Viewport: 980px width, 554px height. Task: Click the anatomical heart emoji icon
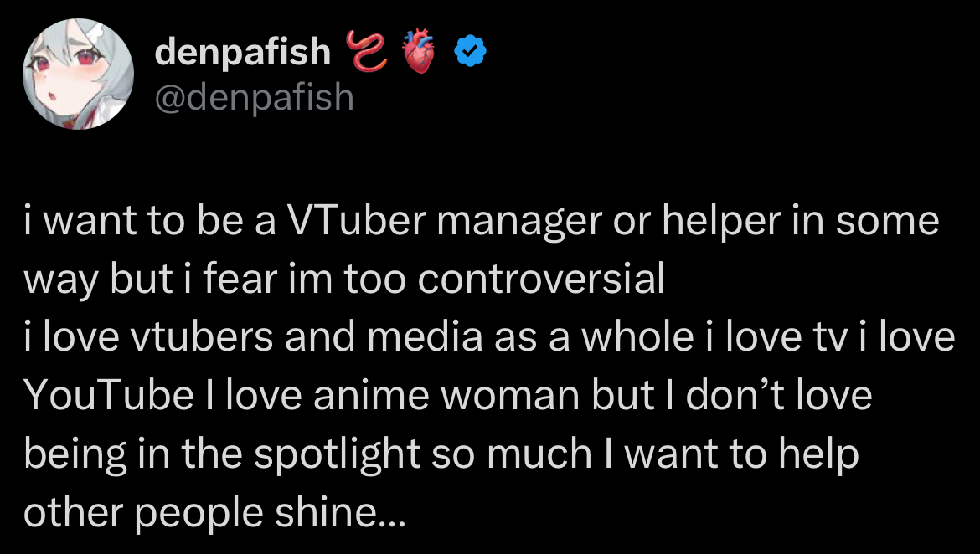pos(420,51)
